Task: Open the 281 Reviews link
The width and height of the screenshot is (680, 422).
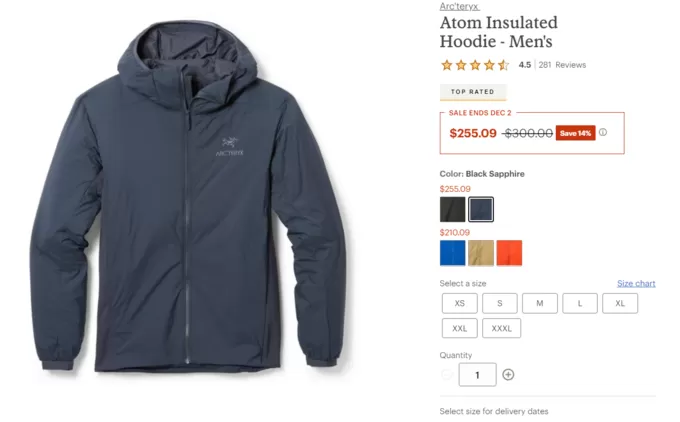Action: tap(562, 65)
